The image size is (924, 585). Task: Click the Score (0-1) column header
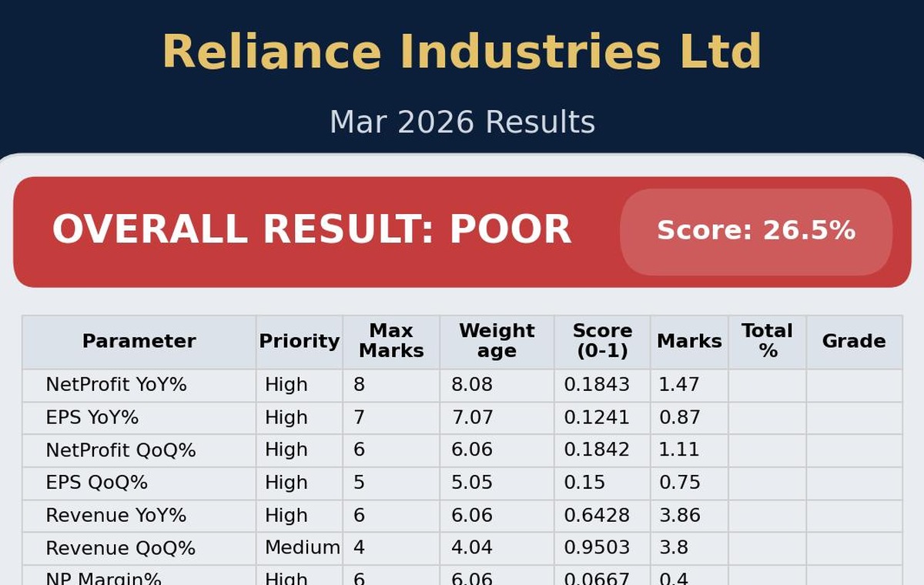pyautogui.click(x=602, y=341)
